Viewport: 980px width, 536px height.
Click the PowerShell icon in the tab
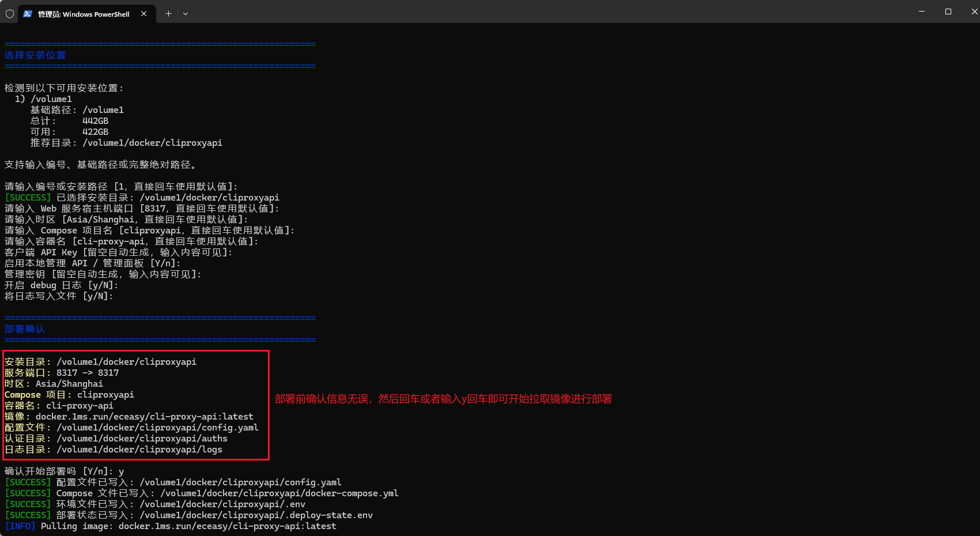pos(28,14)
